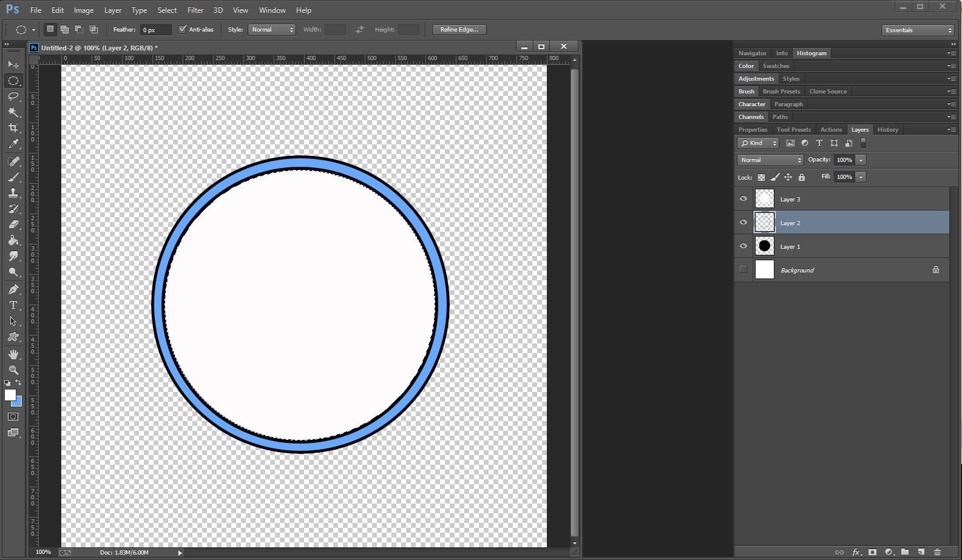Swap foreground and background colors
This screenshot has height=560, width=962.
18,382
